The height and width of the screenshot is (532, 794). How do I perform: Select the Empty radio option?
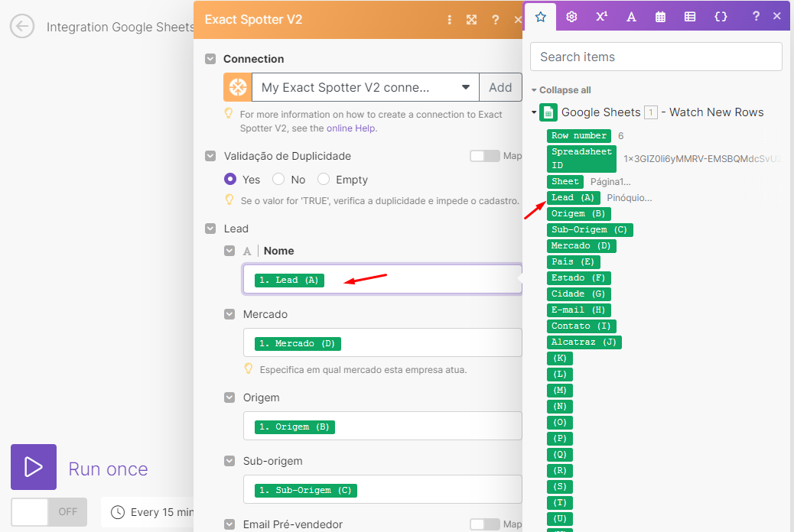pos(323,179)
